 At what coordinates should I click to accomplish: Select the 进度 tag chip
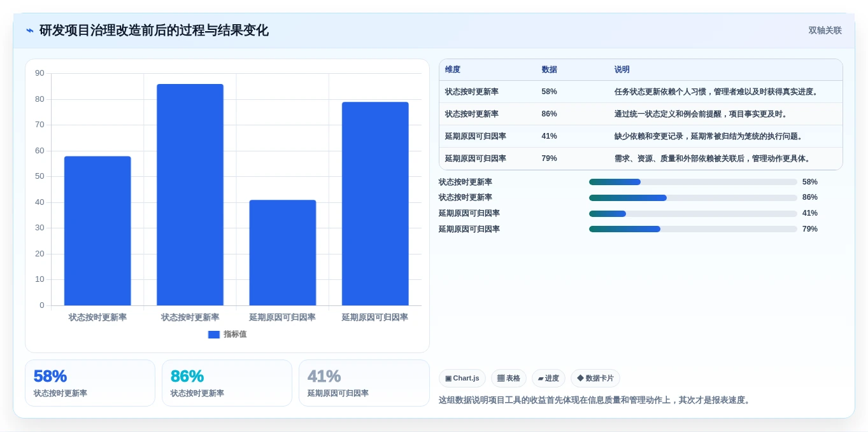[548, 378]
